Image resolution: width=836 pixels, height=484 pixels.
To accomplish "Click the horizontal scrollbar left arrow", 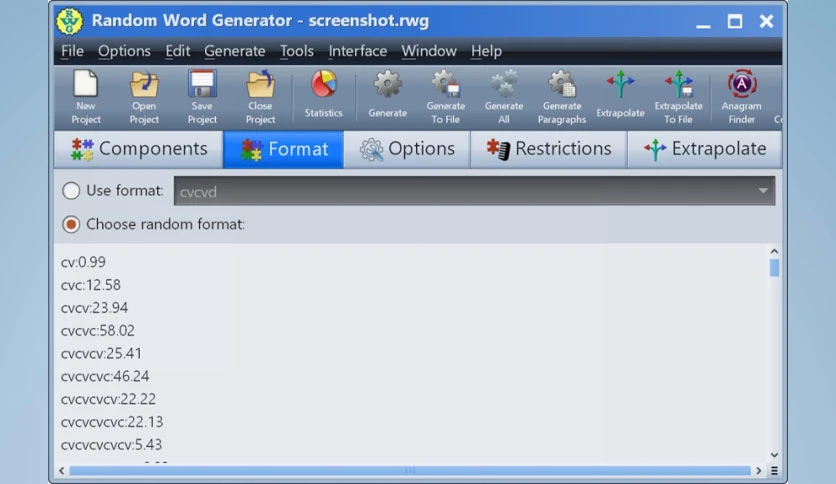I will point(62,471).
